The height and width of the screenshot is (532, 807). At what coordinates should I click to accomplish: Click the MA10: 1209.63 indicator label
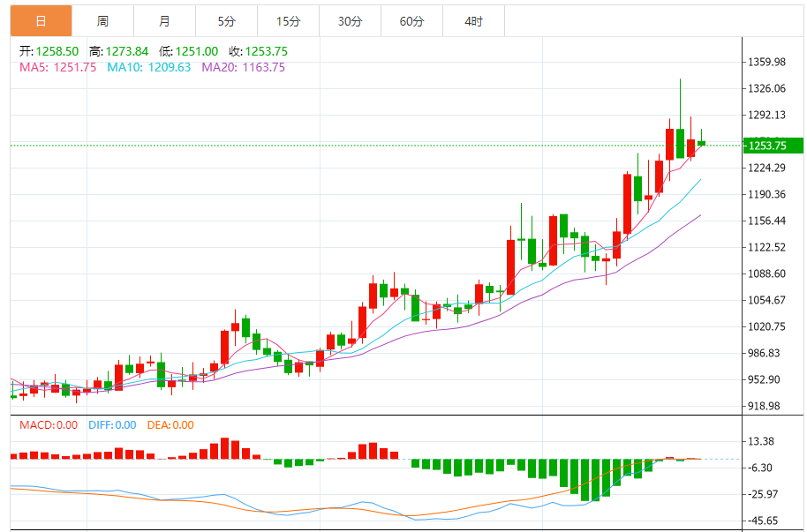148,67
